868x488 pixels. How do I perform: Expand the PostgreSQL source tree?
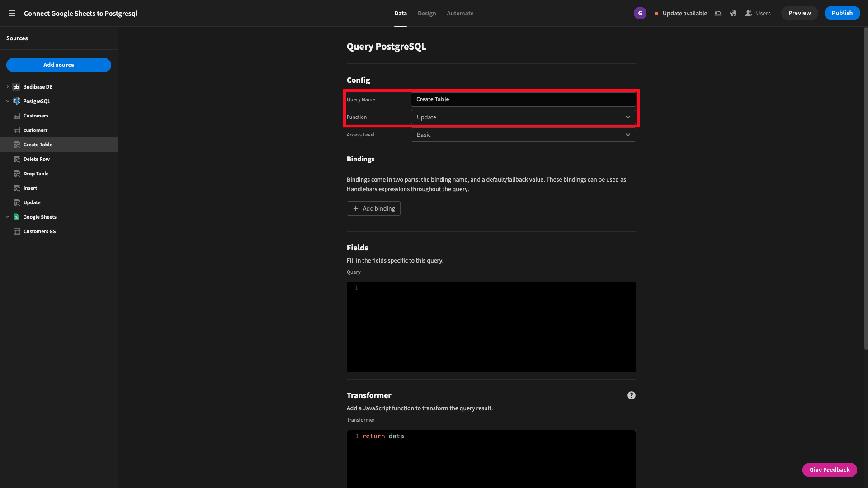(7, 101)
